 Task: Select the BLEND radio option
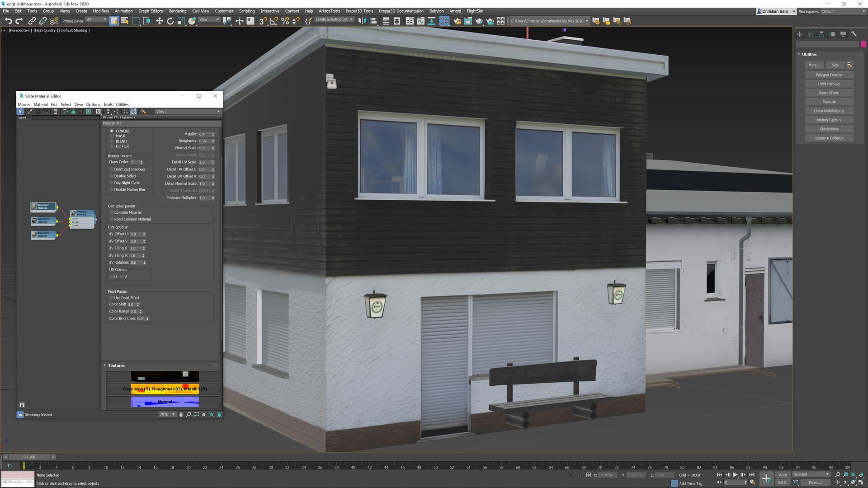[x=112, y=141]
